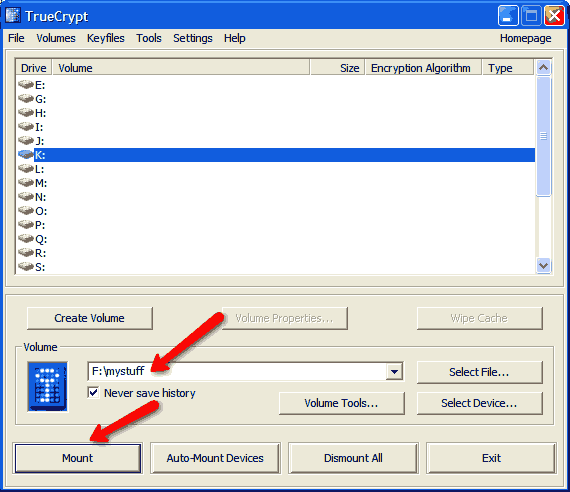Select the S: drive letter text
Viewport: 570px width, 492px height.
(40, 267)
